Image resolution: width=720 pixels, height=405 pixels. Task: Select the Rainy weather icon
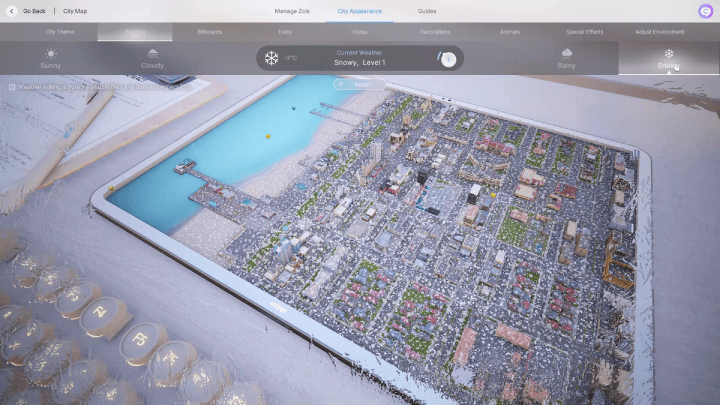(567, 53)
